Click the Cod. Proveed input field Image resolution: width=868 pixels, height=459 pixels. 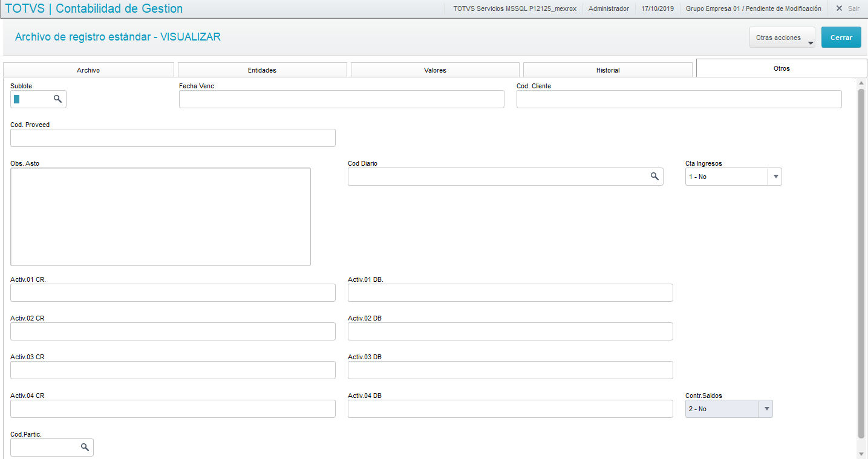(x=173, y=138)
